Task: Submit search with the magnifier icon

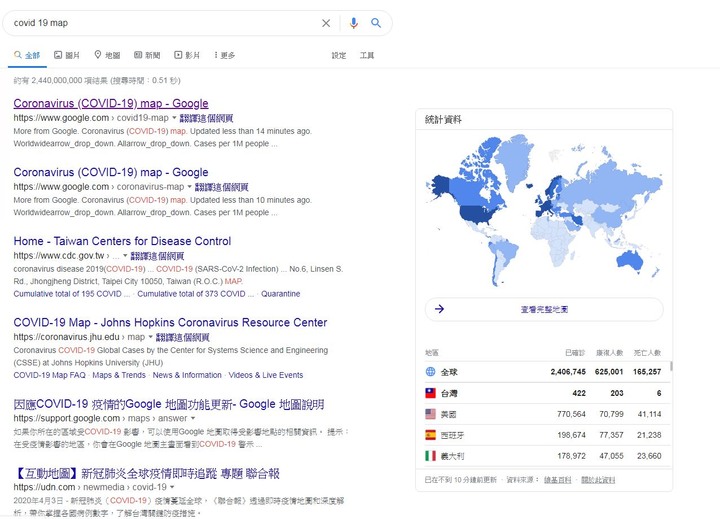Action: coord(376,23)
